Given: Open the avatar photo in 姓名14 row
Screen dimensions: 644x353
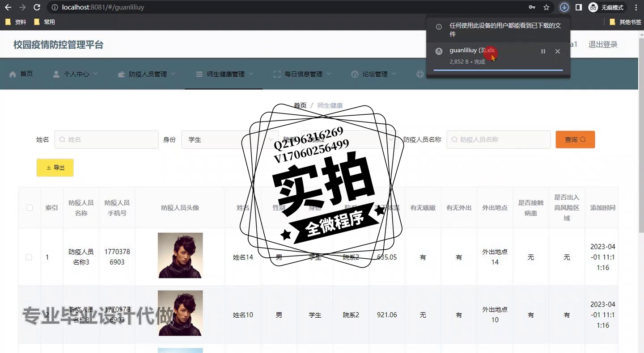Looking at the screenshot, I should click(x=180, y=255).
